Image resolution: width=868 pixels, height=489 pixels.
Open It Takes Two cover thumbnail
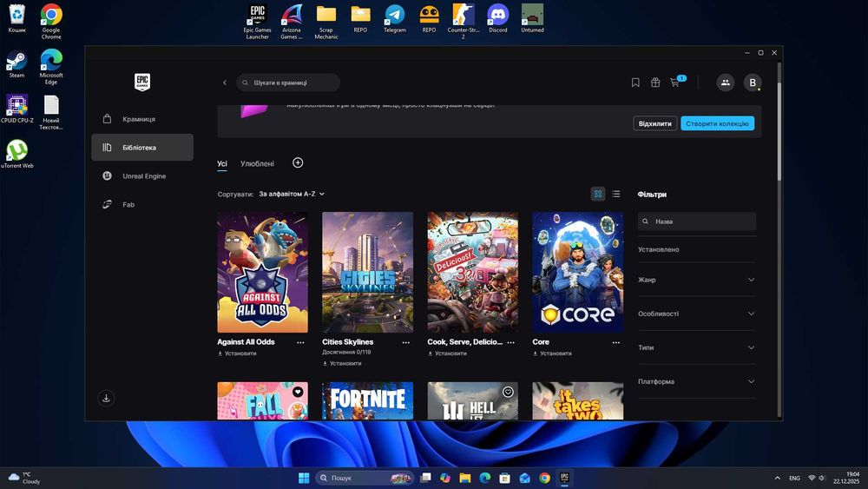click(578, 400)
